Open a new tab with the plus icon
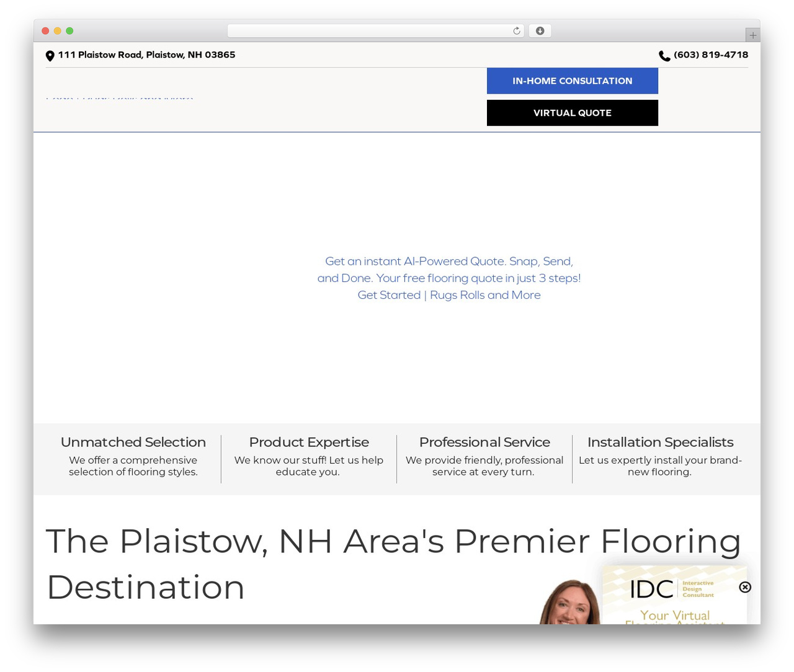The image size is (794, 672). [752, 35]
